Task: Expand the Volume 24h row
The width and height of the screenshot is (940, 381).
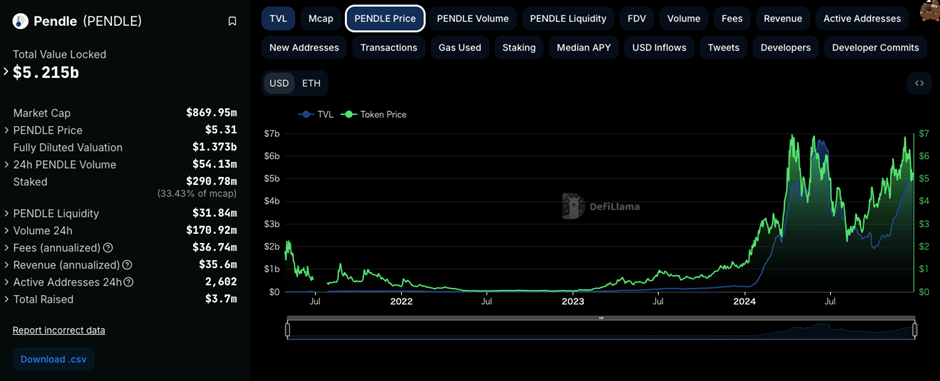Action: (6, 231)
